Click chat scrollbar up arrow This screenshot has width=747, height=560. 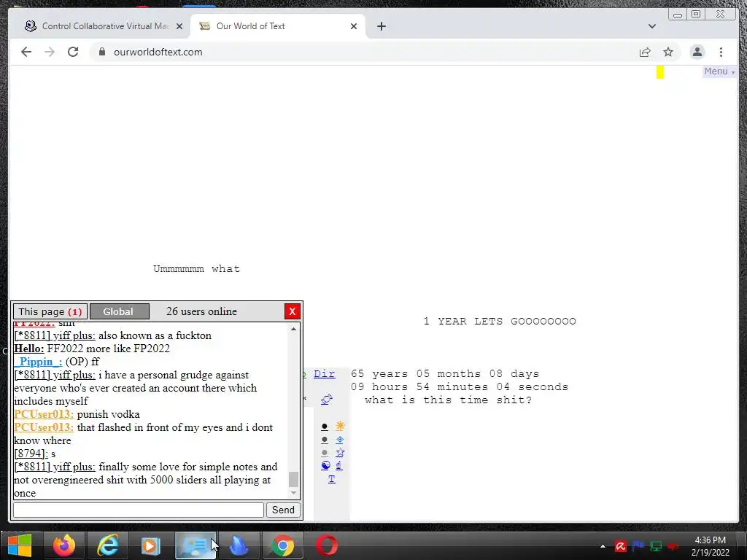(293, 329)
